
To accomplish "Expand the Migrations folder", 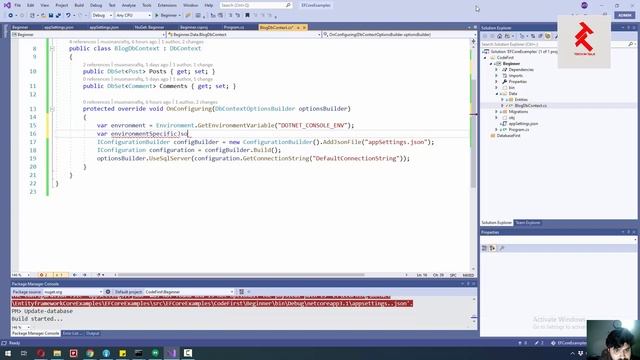I will (497, 111).
